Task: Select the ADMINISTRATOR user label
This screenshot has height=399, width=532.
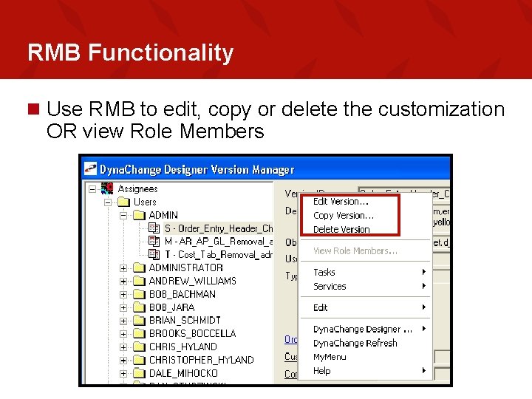Action: point(186,268)
